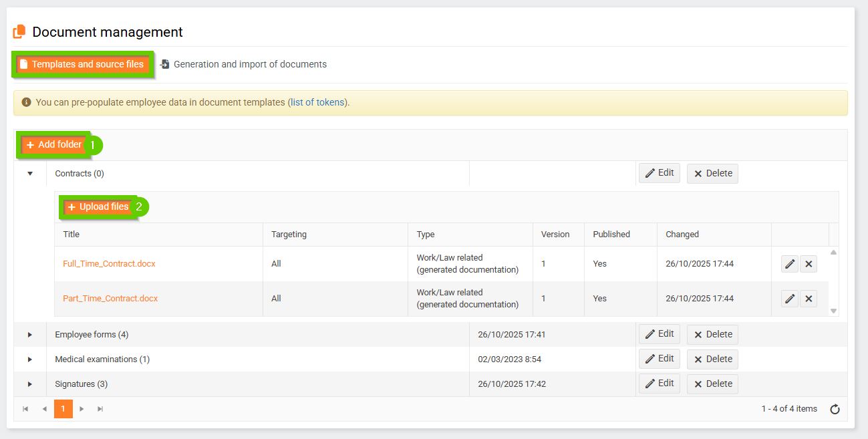Expand the Employee forms folder
This screenshot has width=868, height=439.
point(30,335)
